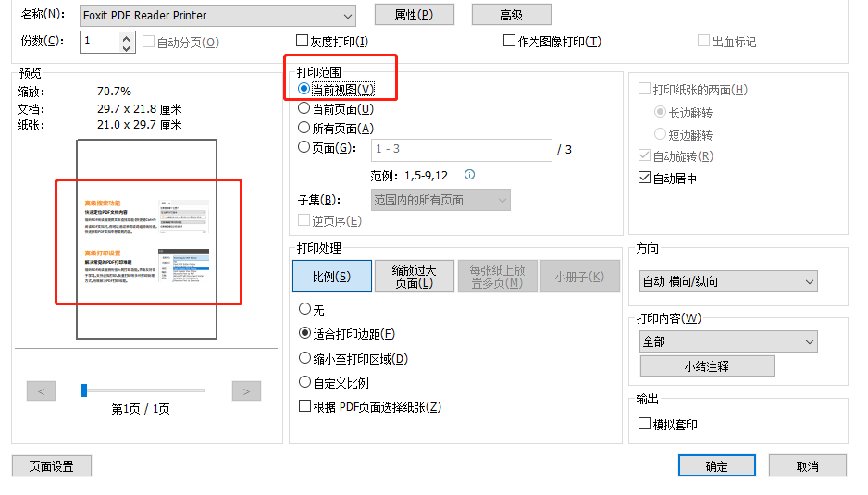Enable the 灰度打印 grayscale checkbox
This screenshot has width=868, height=495.
(303, 41)
